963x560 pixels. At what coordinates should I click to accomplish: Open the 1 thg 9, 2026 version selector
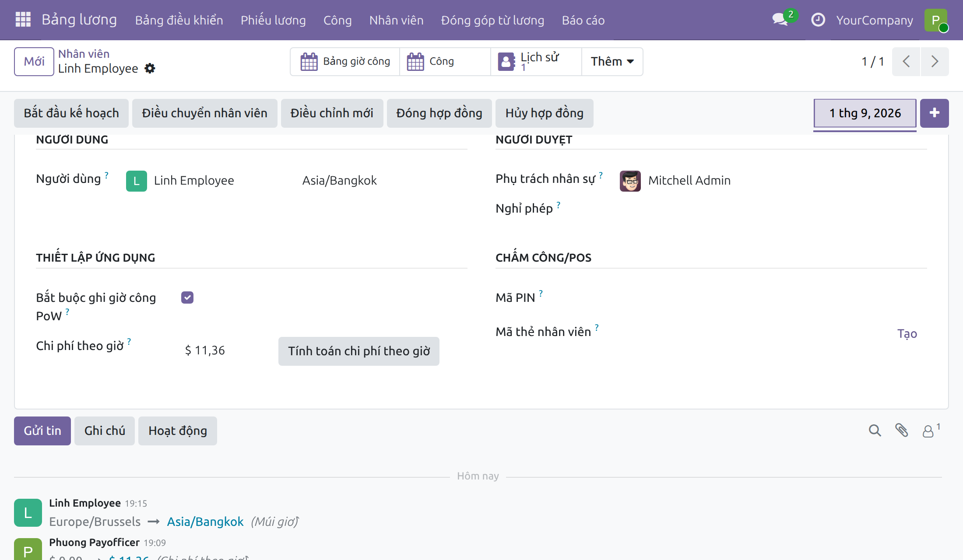(x=865, y=113)
